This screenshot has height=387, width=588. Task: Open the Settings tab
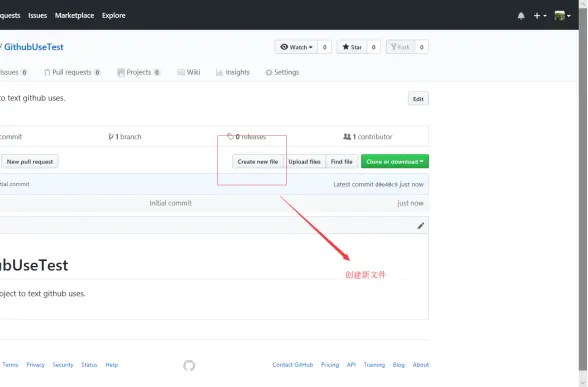coord(282,72)
